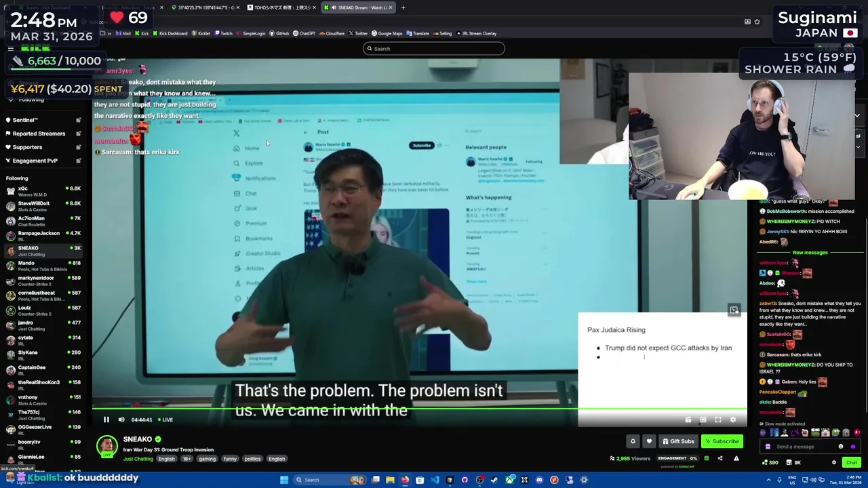The width and height of the screenshot is (868, 488).
Task: Open Google Maps bookmark
Action: tap(387, 33)
